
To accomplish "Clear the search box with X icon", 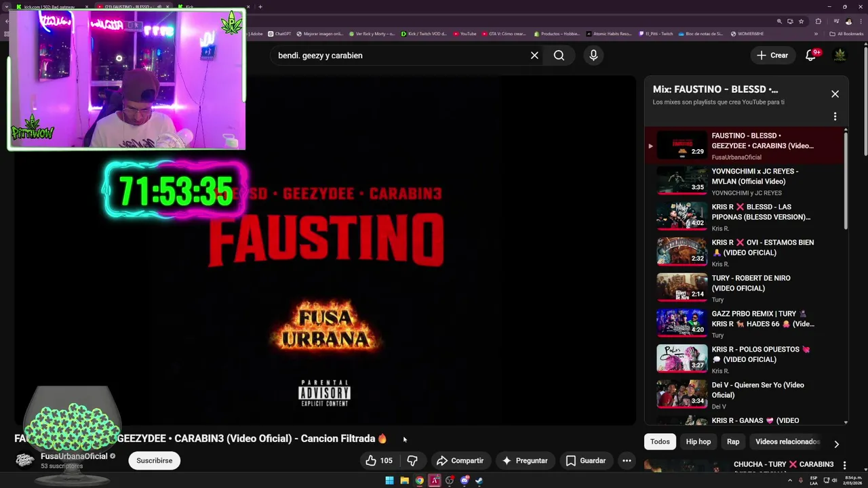I will click(534, 56).
